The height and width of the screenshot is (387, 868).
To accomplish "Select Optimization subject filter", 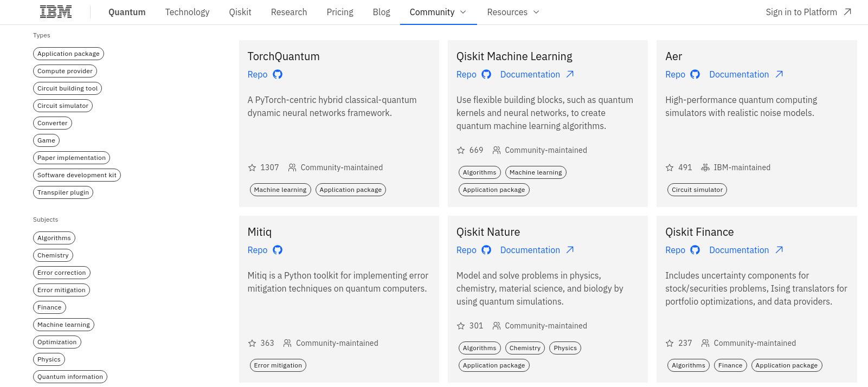I will (x=57, y=342).
